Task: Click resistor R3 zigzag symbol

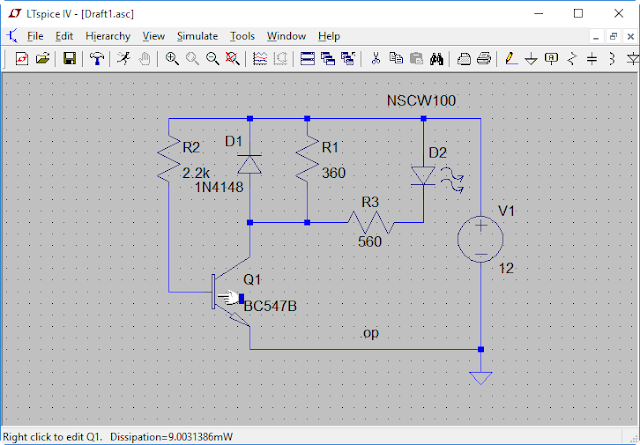Action: [371, 222]
